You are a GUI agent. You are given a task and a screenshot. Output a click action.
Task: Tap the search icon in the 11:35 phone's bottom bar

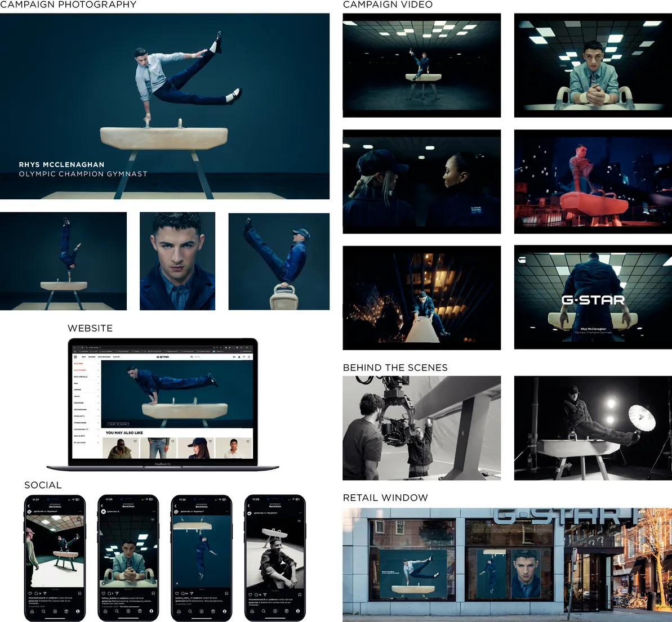[117, 611]
